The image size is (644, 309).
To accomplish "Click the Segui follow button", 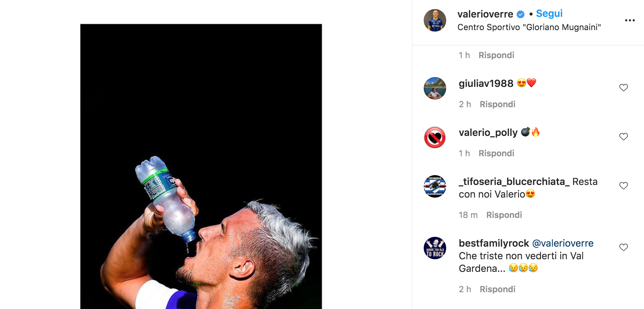I will [549, 14].
